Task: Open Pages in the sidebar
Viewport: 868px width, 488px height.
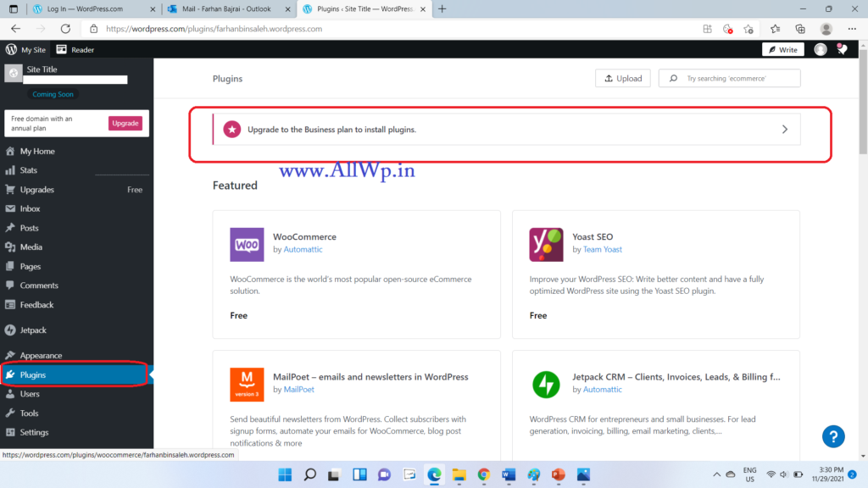Action: 76,267
